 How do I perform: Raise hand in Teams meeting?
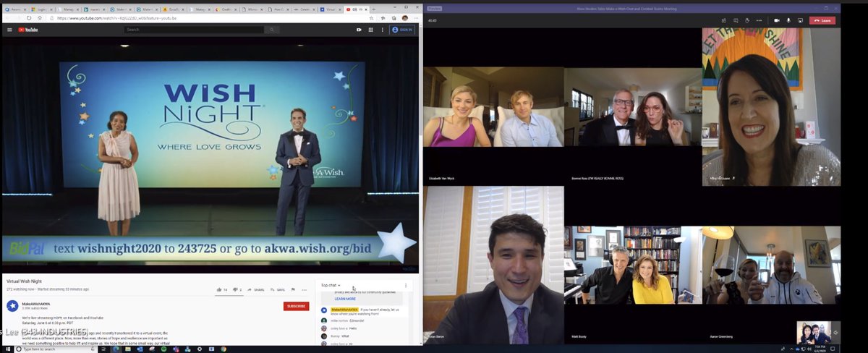coord(747,20)
